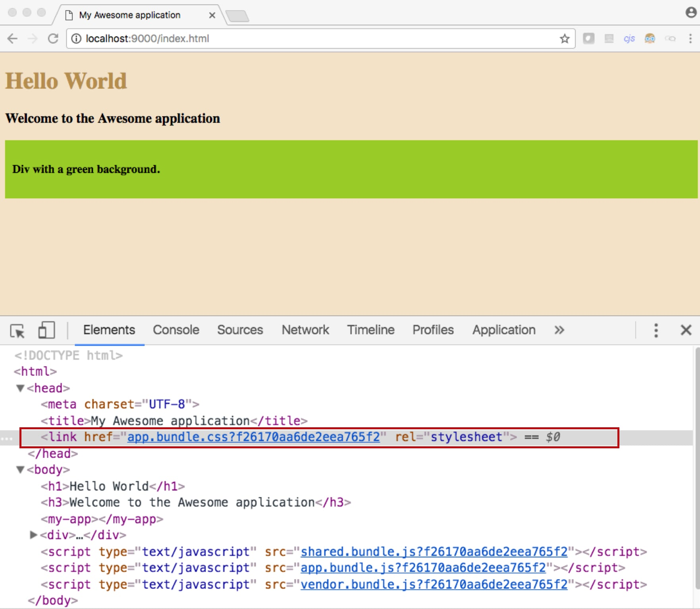Select the title element node
Image resolution: width=700 pixels, height=609 pixels.
[x=174, y=421]
